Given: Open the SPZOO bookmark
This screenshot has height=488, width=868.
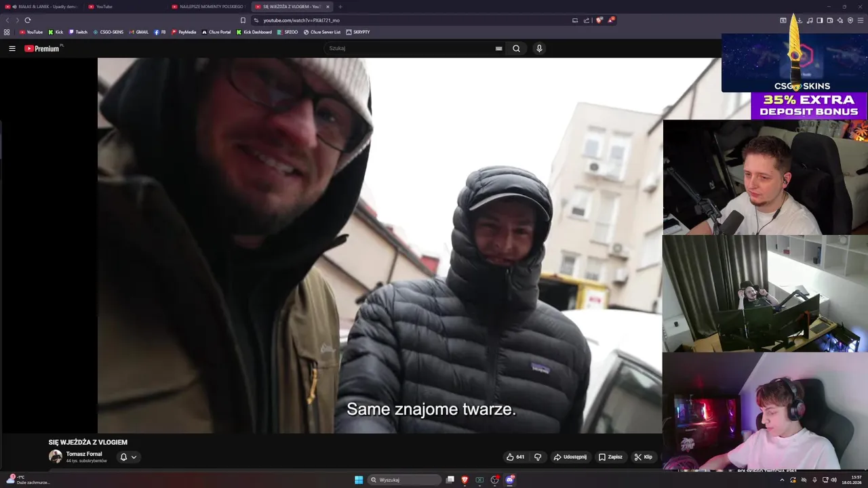Looking at the screenshot, I should (x=288, y=32).
